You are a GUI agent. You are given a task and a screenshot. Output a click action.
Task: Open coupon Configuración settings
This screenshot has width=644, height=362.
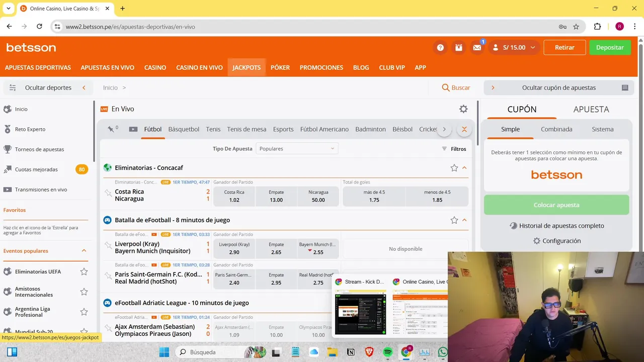(x=556, y=241)
